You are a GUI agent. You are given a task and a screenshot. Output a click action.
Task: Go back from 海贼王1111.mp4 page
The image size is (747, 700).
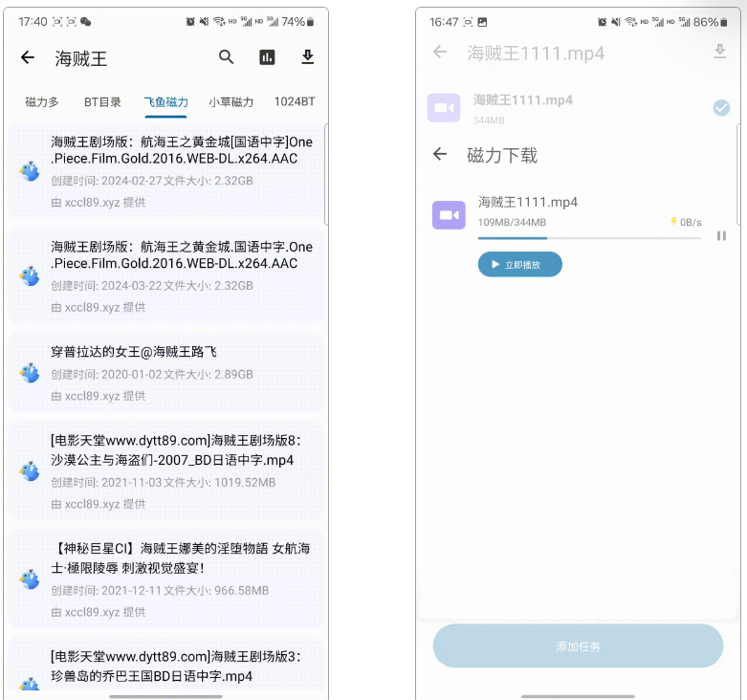tap(440, 52)
